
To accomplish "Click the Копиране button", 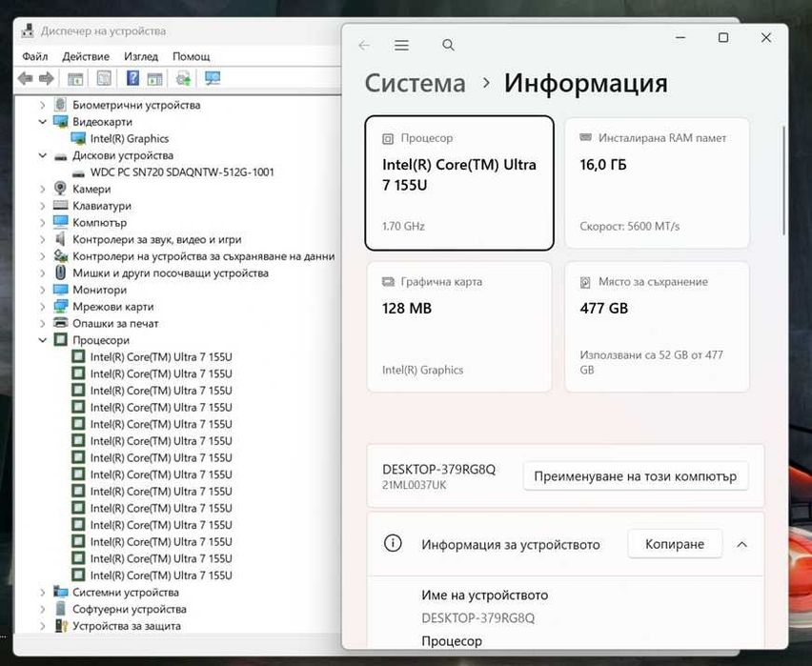I will [675, 544].
